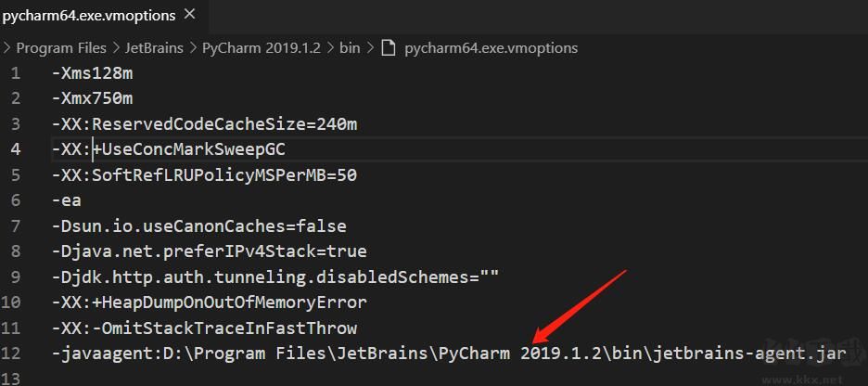Open the Program Files breadcrumb segment
Viewport: 868px width, 386px height.
[x=60, y=47]
